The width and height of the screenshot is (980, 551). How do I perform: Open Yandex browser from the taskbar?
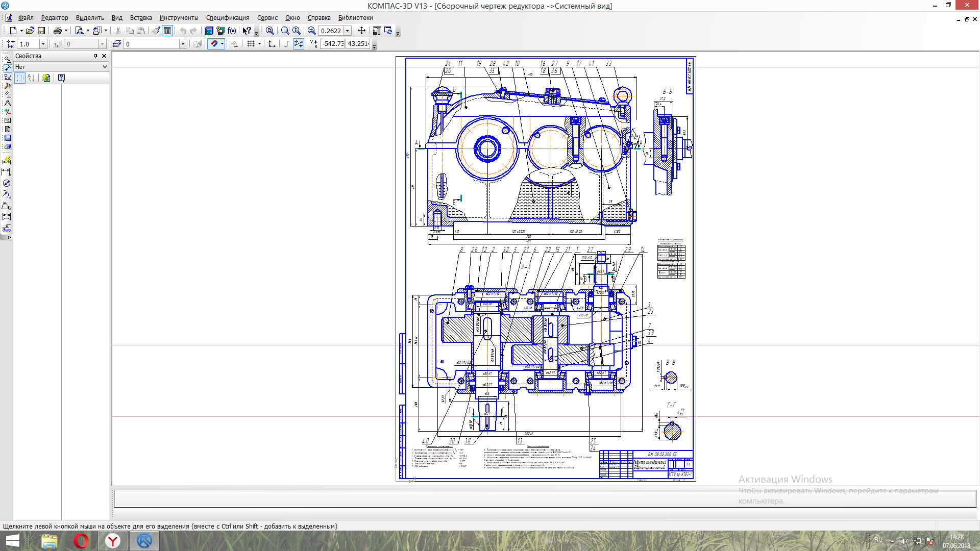click(x=113, y=541)
